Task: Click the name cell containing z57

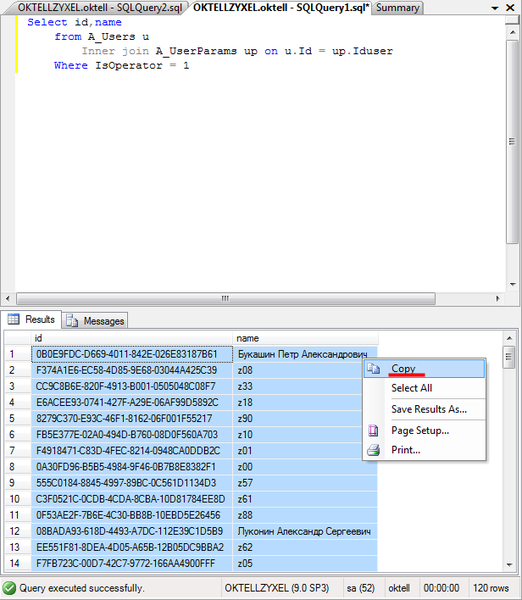Action: 305,483
